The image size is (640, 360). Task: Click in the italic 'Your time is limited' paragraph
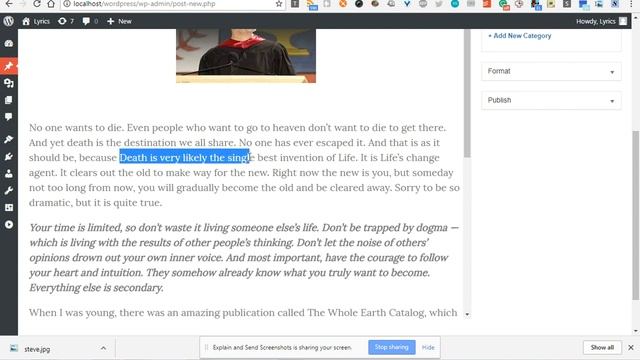point(244,258)
